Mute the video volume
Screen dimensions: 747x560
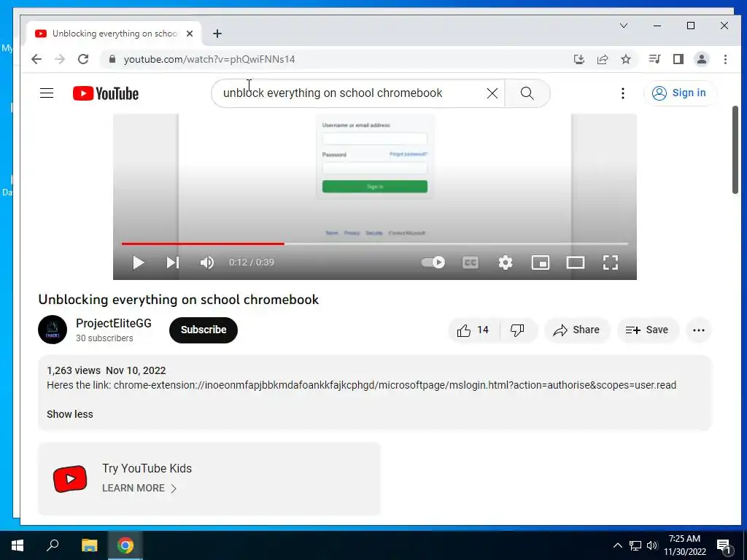tap(206, 262)
